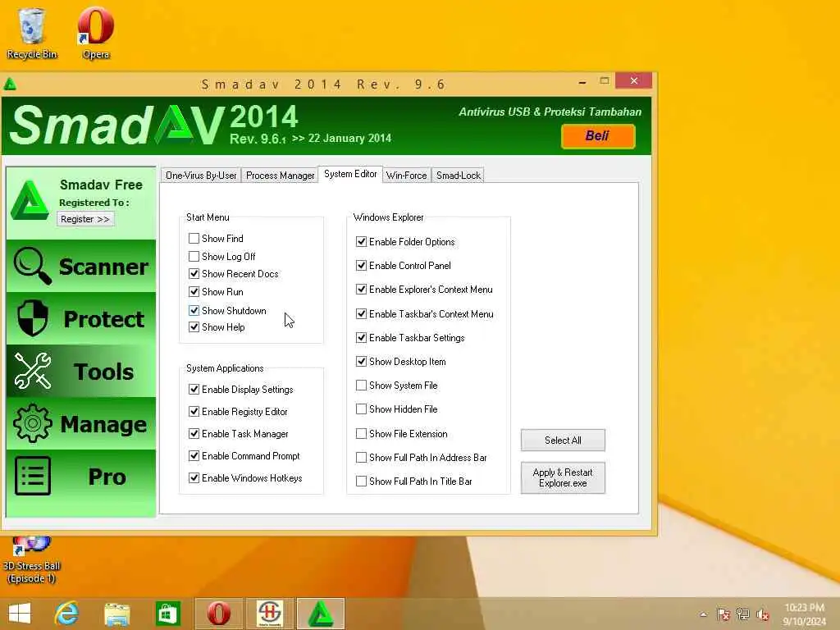Viewport: 840px width, 630px height.
Task: Toggle the Show Find checkbox
Action: (x=194, y=239)
